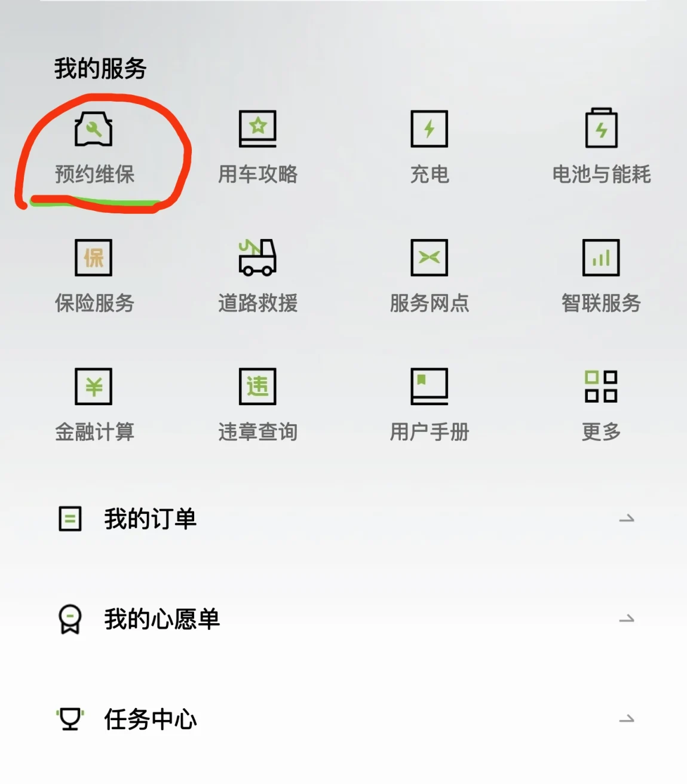Tap the 更多 four-square grid icon
Screen dimensions: 687x784
601,386
